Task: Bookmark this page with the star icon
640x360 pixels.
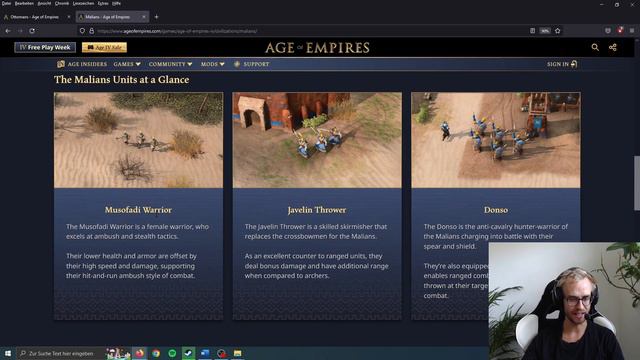Action: [558, 31]
